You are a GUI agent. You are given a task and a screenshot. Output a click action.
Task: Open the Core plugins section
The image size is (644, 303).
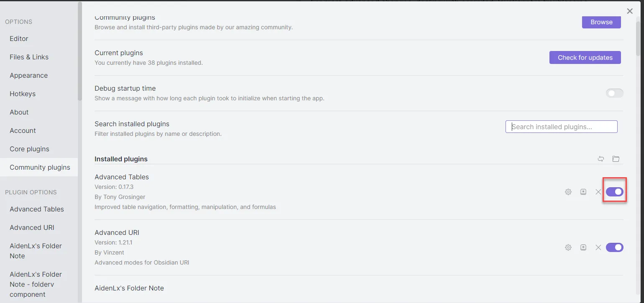29,149
